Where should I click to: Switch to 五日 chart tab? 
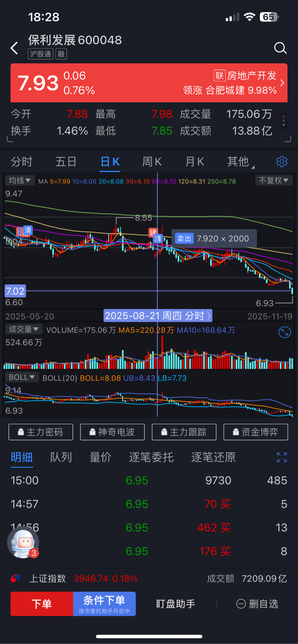66,162
